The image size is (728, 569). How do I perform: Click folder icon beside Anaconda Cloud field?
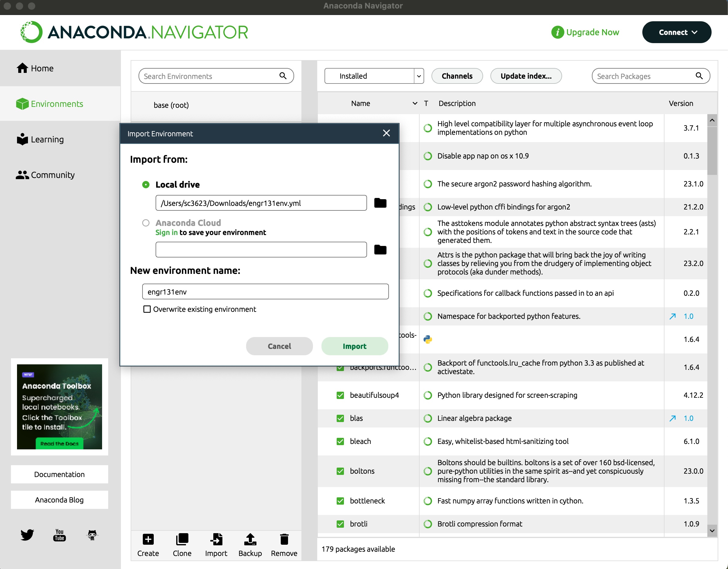click(380, 250)
